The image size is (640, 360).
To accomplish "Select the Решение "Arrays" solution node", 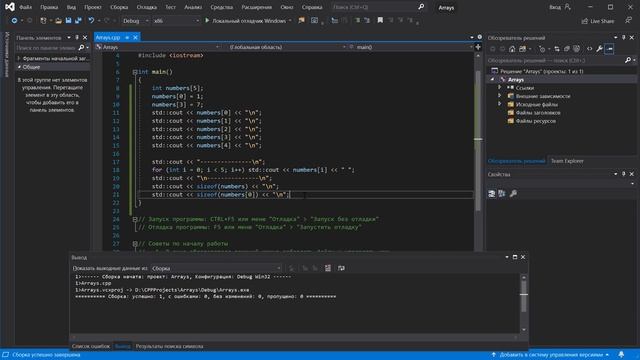I will (x=537, y=71).
